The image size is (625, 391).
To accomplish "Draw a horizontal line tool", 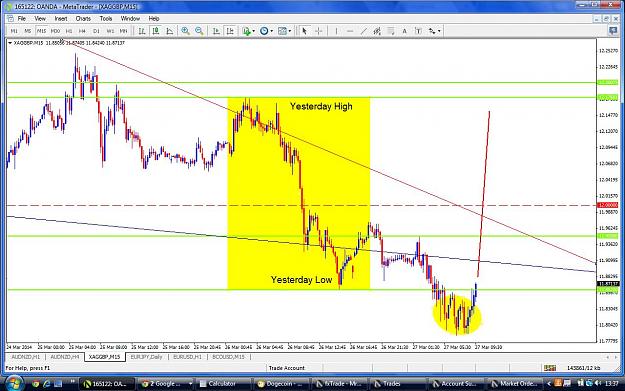I will click(x=350, y=31).
